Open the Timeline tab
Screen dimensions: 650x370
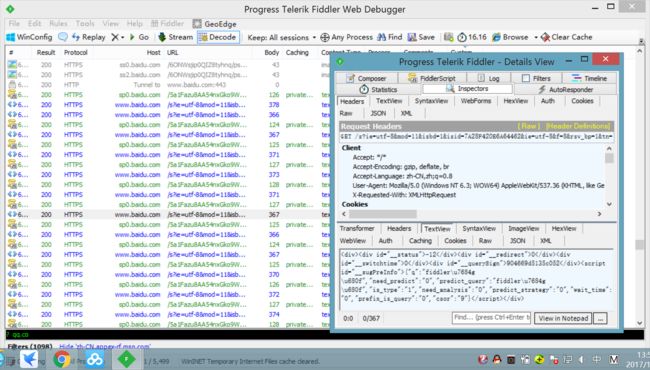[x=589, y=78]
